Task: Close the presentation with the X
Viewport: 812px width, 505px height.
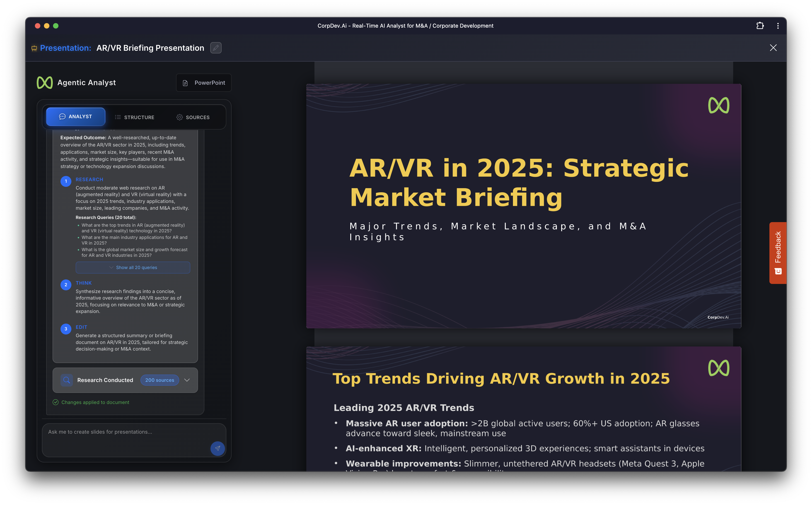Action: tap(773, 48)
